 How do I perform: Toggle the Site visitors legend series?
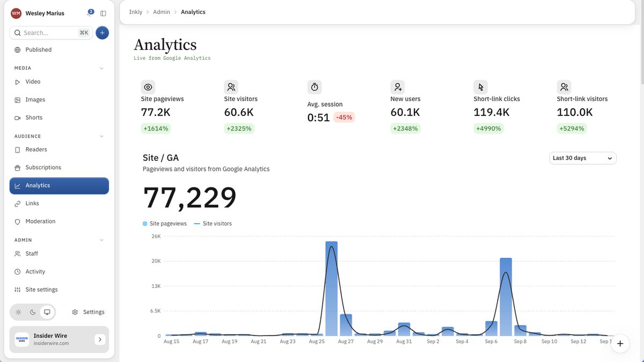(x=213, y=223)
